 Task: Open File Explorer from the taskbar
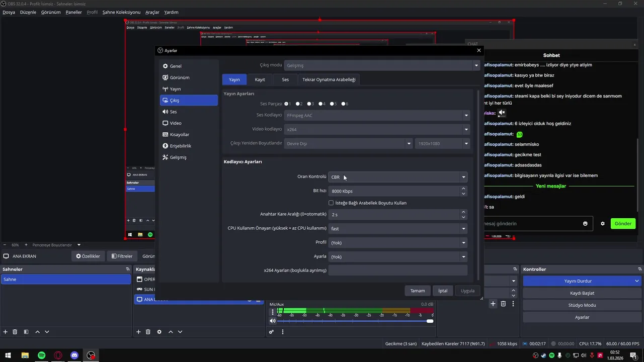25,355
